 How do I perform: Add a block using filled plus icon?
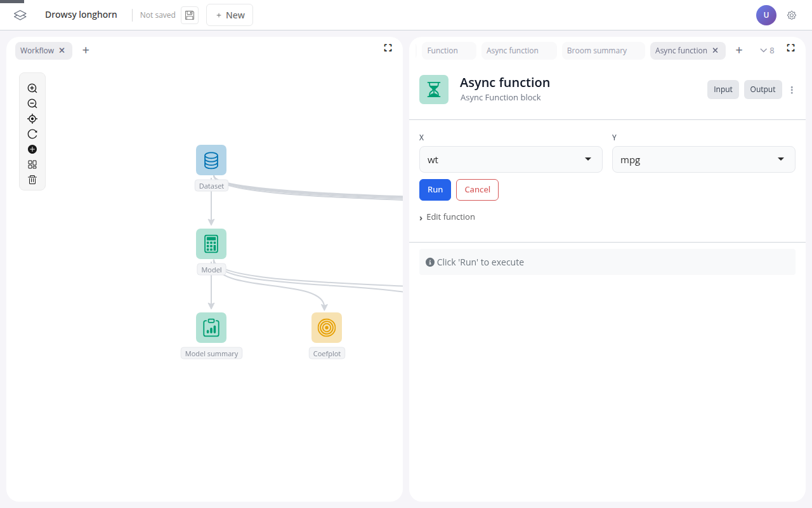(x=32, y=149)
